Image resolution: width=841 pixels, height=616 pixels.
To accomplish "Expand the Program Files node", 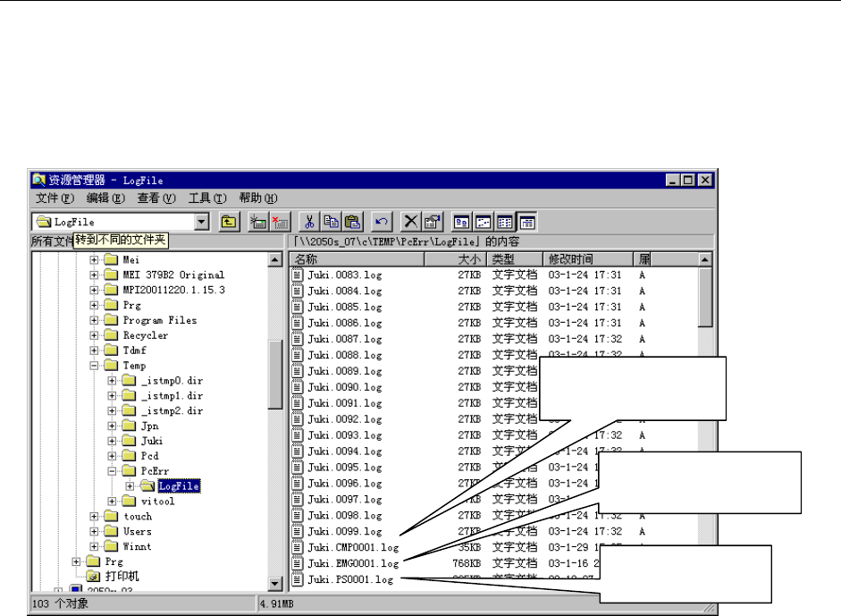I will 94,320.
